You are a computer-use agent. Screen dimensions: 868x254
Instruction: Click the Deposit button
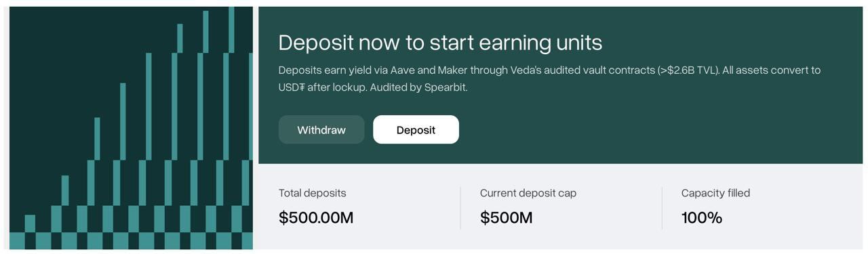coord(416,129)
